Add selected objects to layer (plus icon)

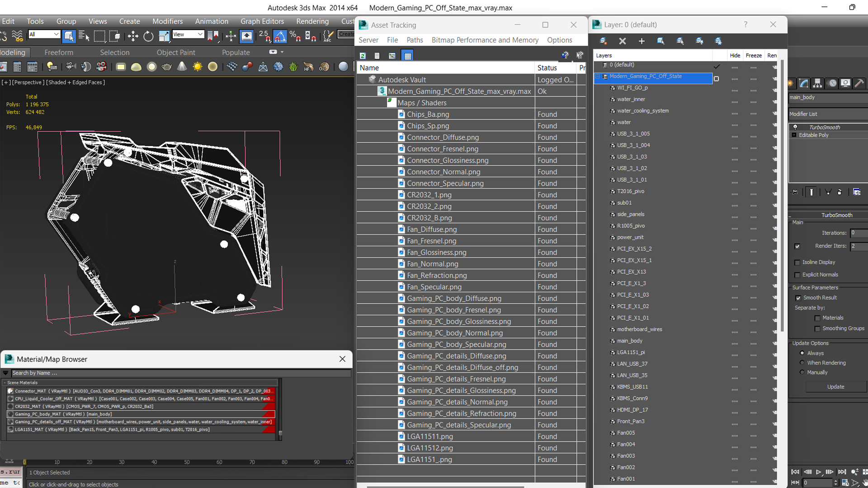point(642,41)
